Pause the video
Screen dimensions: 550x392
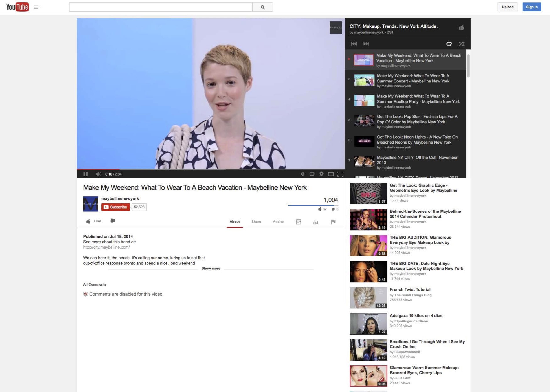pyautogui.click(x=85, y=174)
